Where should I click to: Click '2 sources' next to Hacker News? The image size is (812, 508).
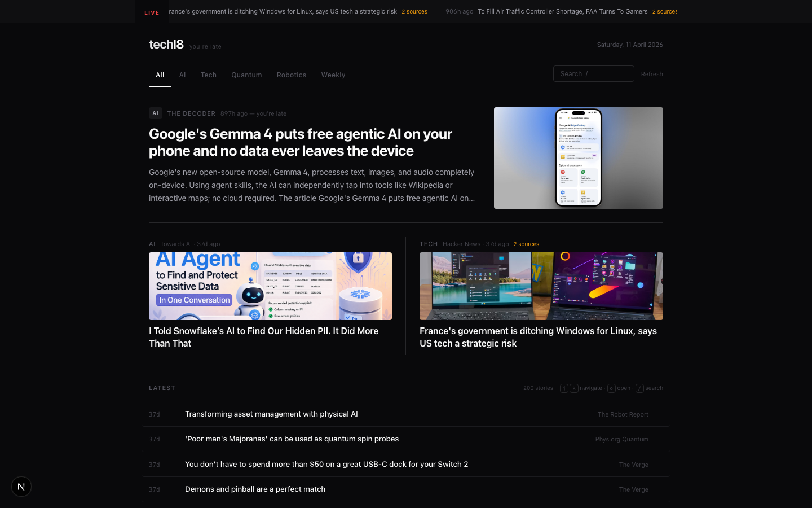pyautogui.click(x=526, y=244)
